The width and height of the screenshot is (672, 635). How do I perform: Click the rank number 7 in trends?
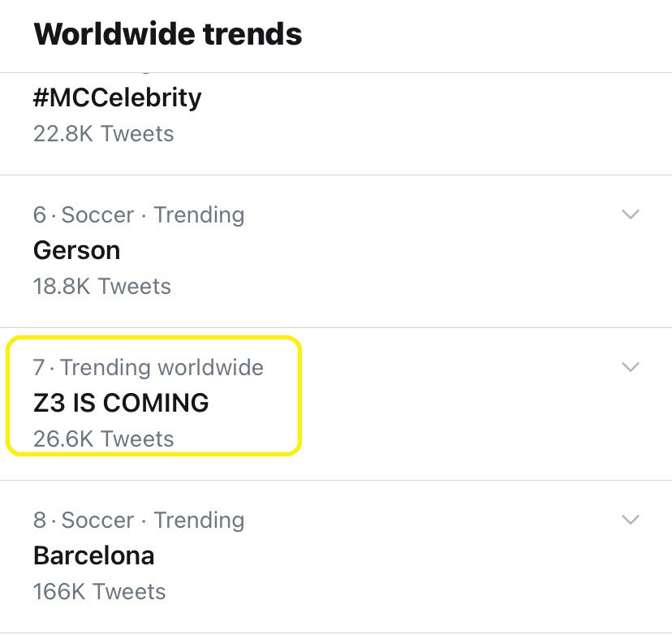pyautogui.click(x=39, y=367)
